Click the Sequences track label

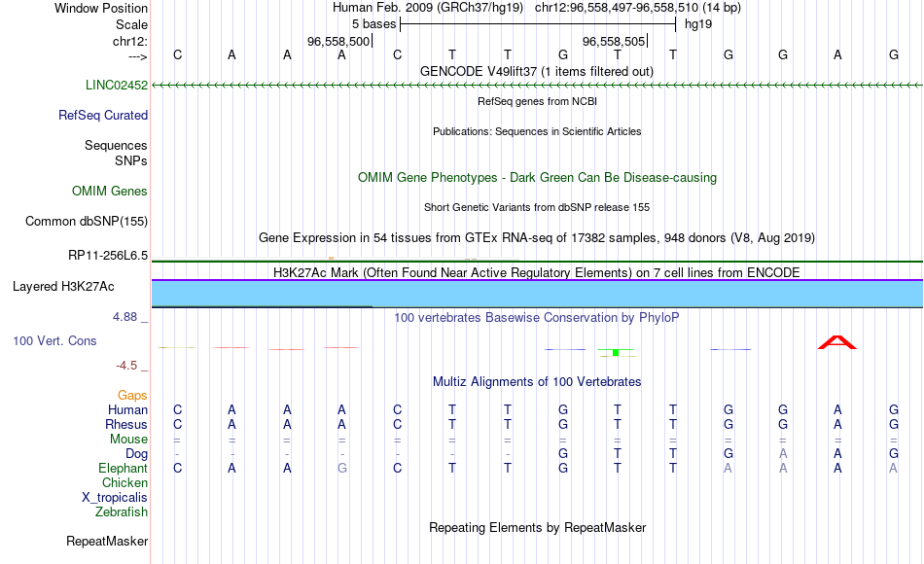pyautogui.click(x=116, y=145)
